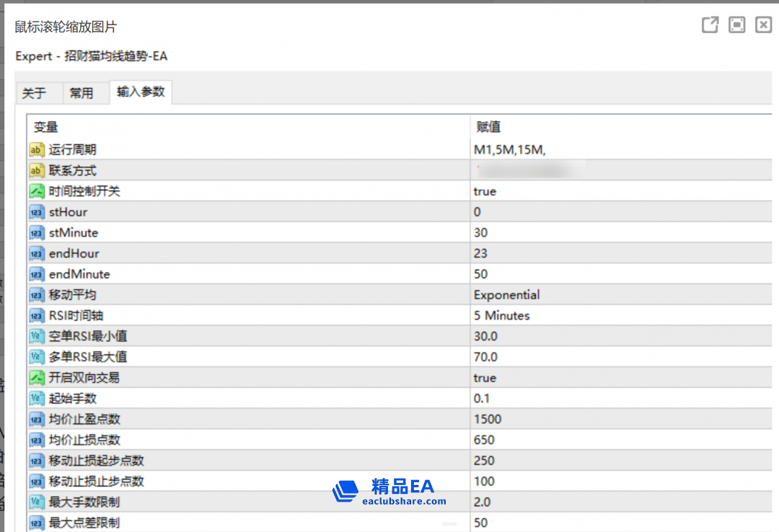Click the 变量 column header

coord(46,127)
